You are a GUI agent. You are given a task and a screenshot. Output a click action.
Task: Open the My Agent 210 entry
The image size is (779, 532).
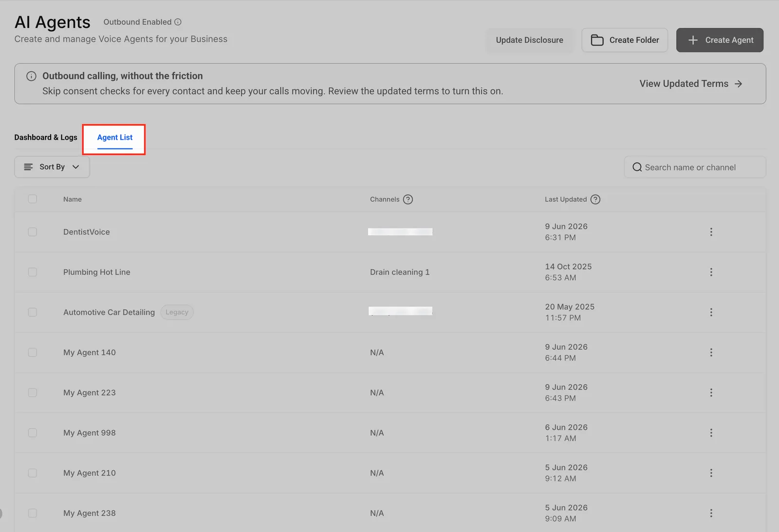[90, 473]
